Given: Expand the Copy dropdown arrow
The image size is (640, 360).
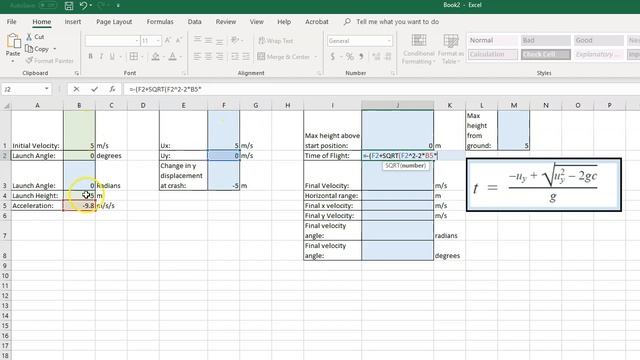Looking at the screenshot, I should 55,49.
